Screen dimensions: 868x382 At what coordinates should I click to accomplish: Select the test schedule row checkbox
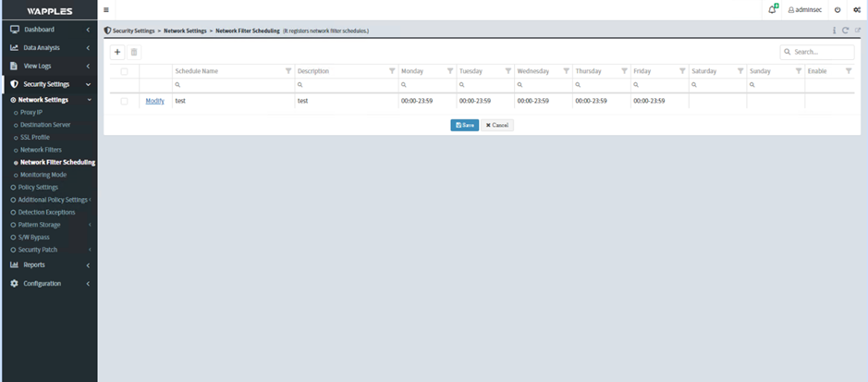click(x=124, y=101)
